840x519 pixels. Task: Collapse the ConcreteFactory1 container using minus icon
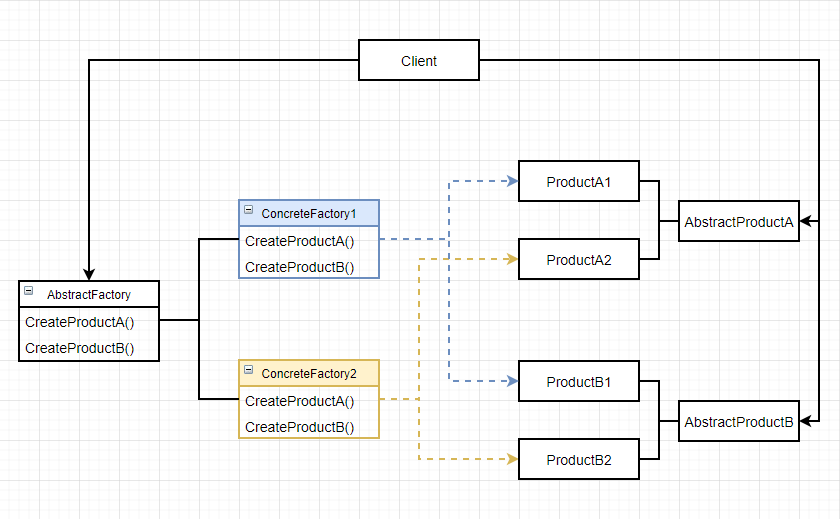pyautogui.click(x=248, y=212)
